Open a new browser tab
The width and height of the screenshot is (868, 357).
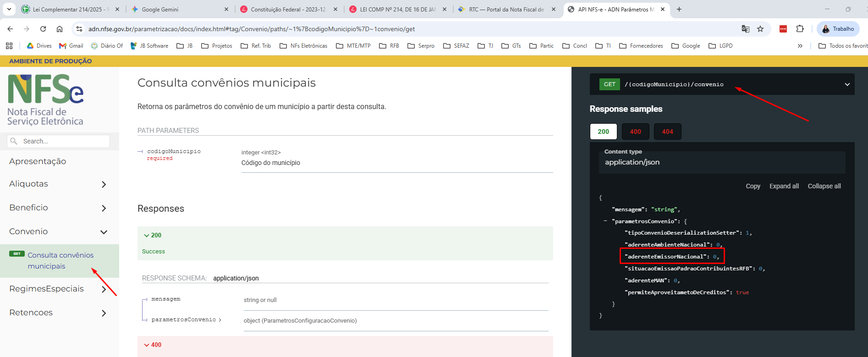pyautogui.click(x=679, y=9)
